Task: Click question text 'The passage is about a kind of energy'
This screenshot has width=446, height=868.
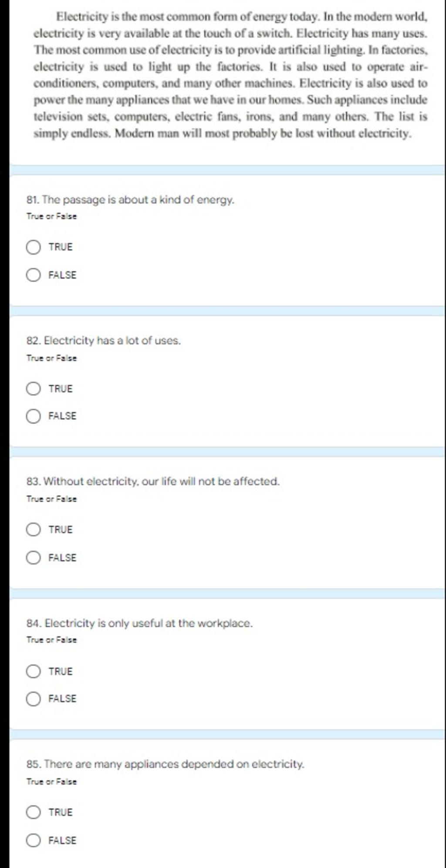Action: [x=130, y=200]
